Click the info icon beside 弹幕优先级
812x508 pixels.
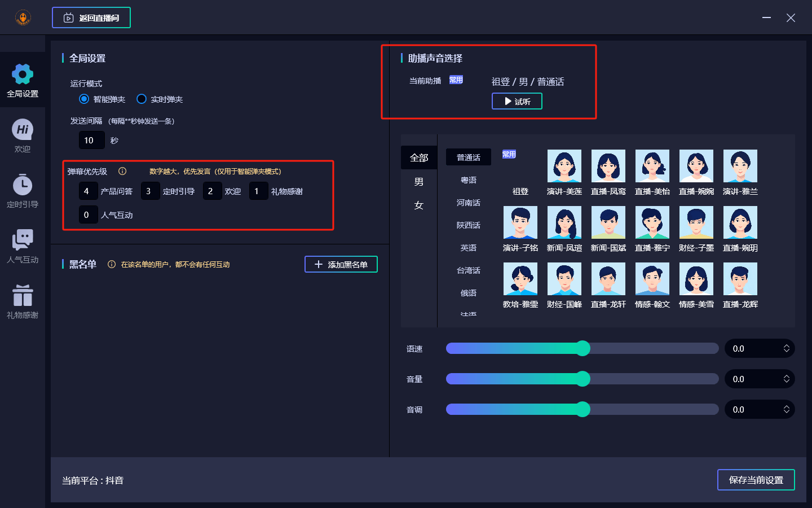click(122, 172)
